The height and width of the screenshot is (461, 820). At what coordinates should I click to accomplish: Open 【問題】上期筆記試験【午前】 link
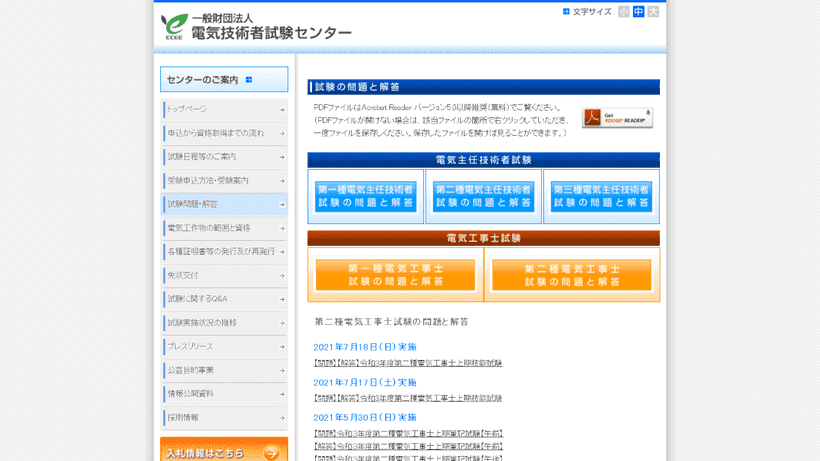coord(408,433)
